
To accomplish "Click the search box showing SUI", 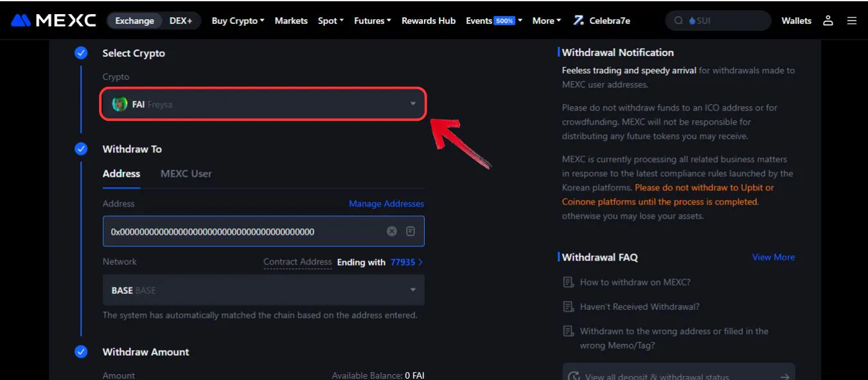I will 718,21.
